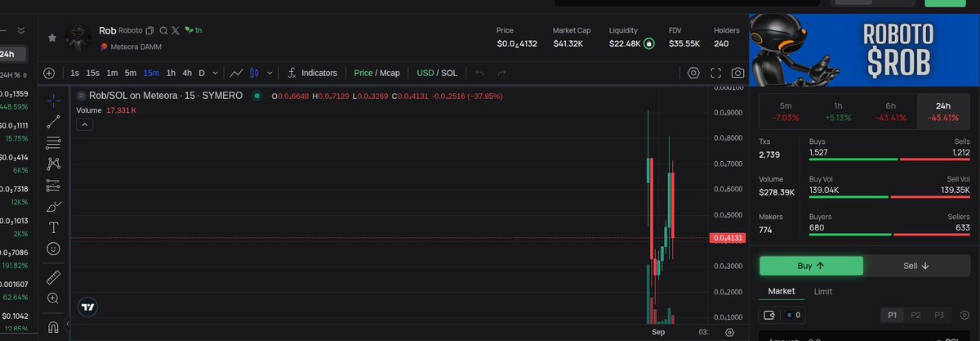The width and height of the screenshot is (980, 341).
Task: Select the 5m chart interval
Action: 131,73
